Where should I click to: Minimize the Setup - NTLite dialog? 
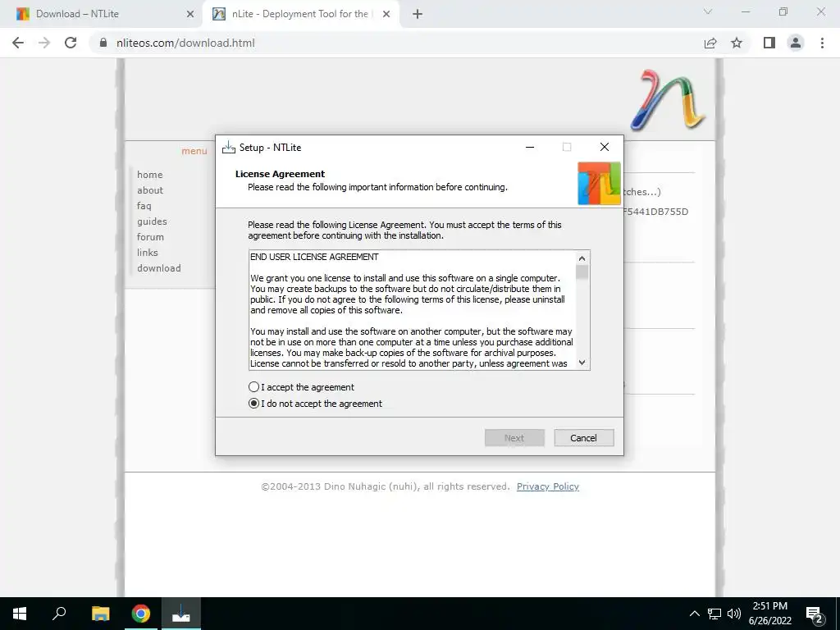530,148
